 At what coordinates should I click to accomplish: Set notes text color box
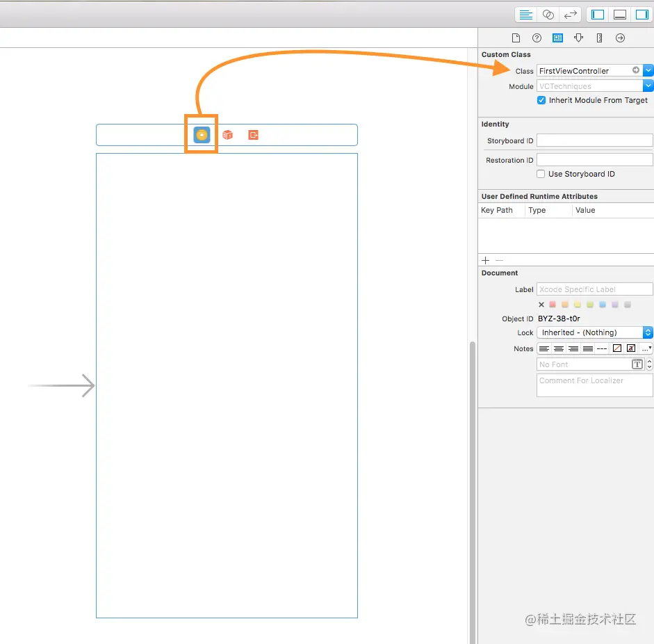[x=617, y=348]
